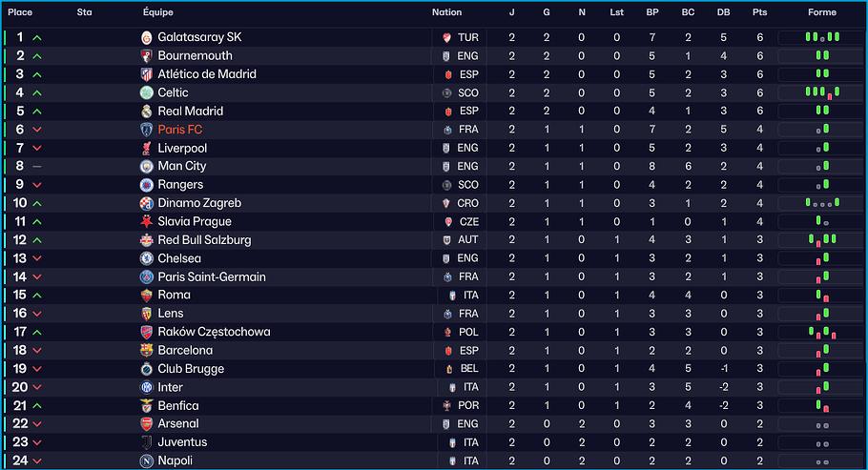Viewport: 868px width, 470px height.
Task: Click the Celtic form indicator bars
Action: pos(822,92)
